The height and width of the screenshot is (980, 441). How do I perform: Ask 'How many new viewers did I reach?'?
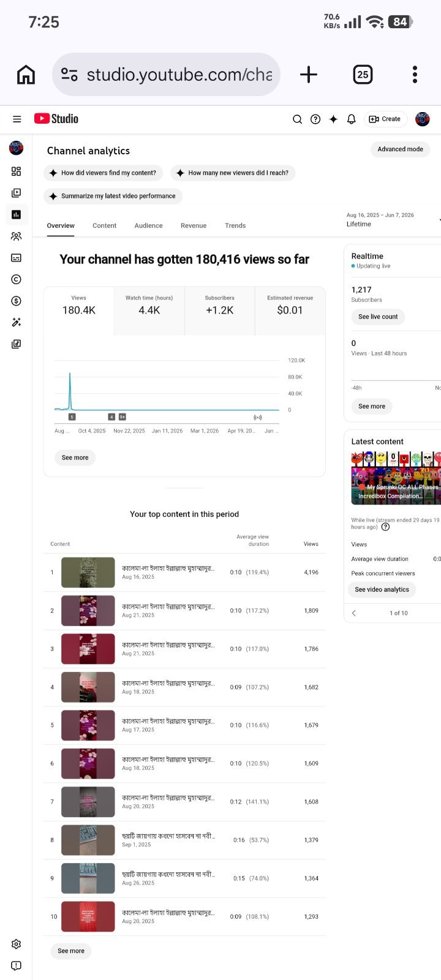(x=233, y=173)
